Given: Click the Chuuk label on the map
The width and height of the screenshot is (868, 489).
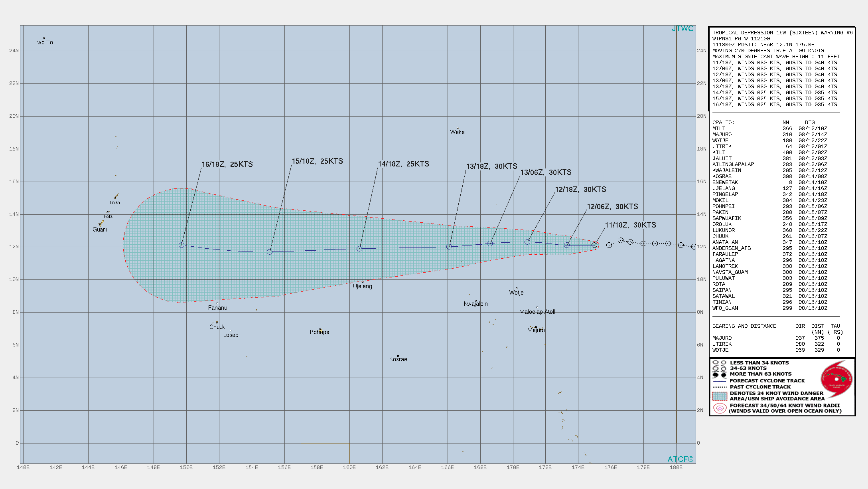Looking at the screenshot, I should tap(217, 327).
